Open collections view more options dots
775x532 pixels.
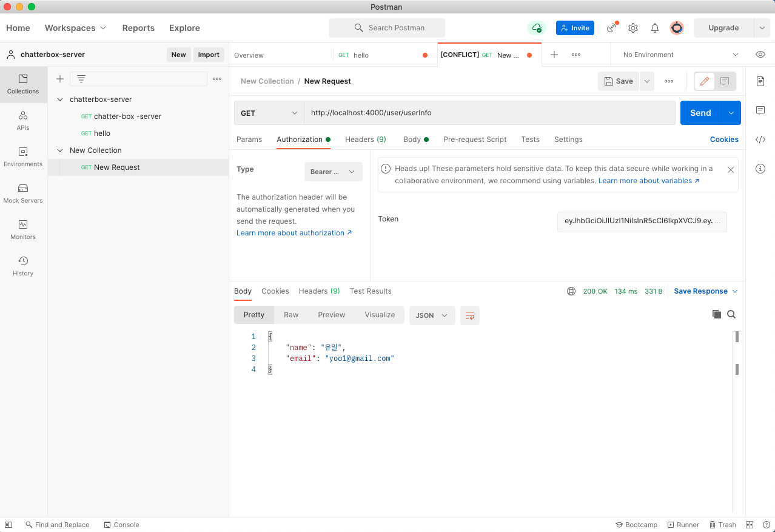point(217,79)
